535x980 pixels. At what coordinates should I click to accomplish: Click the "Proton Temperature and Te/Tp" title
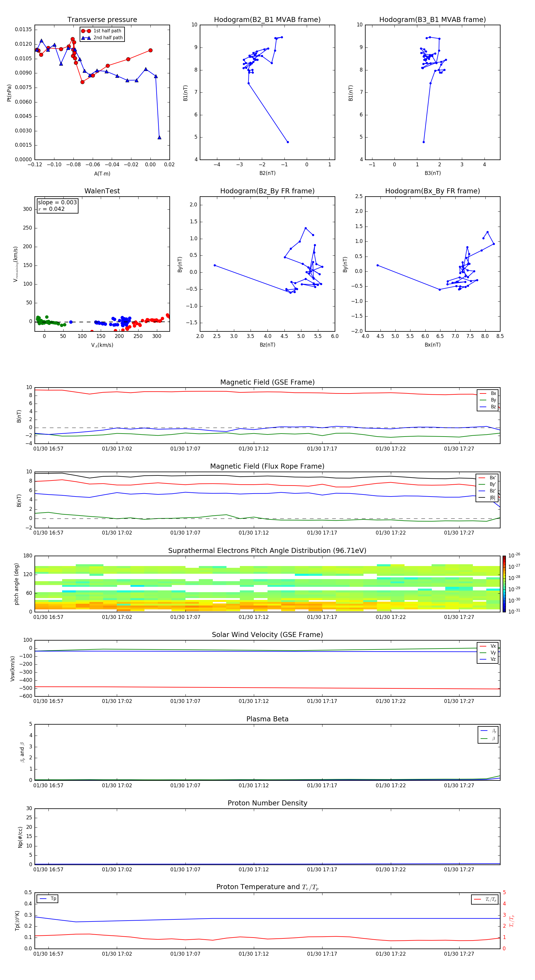(267, 887)
